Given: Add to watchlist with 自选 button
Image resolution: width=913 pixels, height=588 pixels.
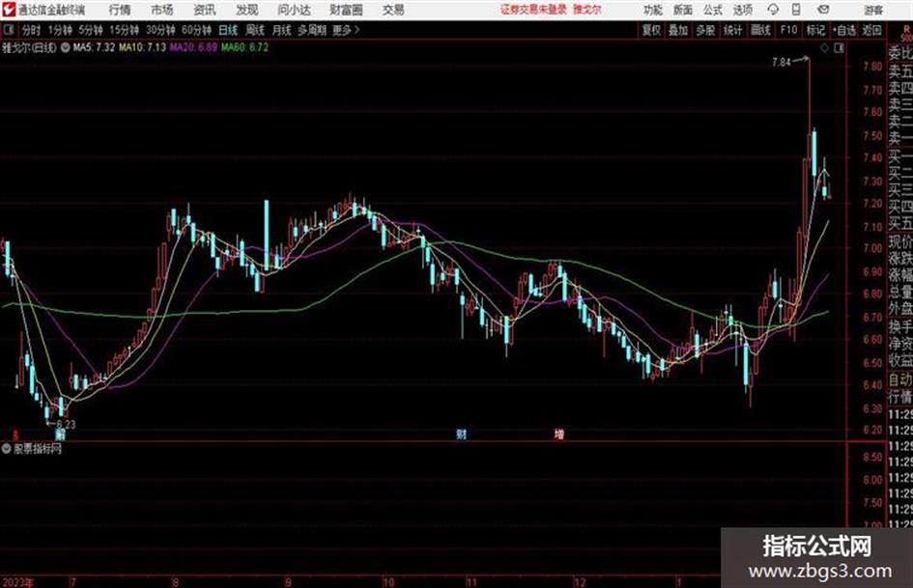Looking at the screenshot, I should 844,30.
